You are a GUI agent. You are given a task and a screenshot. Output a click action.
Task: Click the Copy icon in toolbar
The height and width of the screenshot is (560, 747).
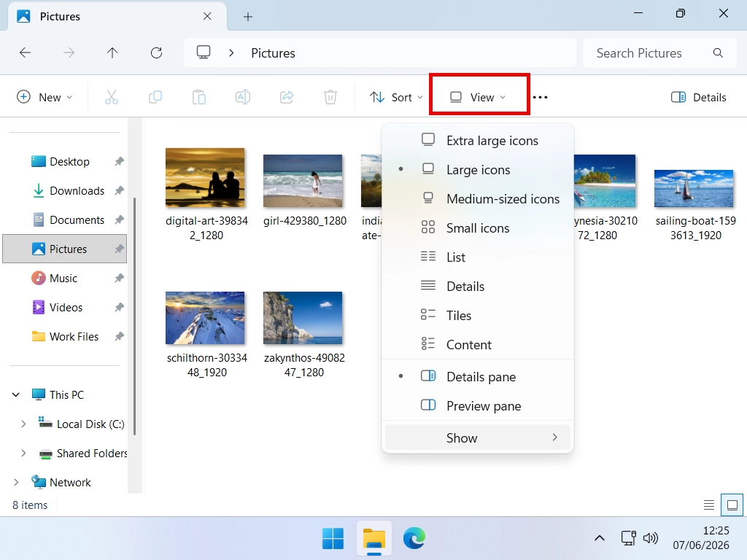[155, 97]
